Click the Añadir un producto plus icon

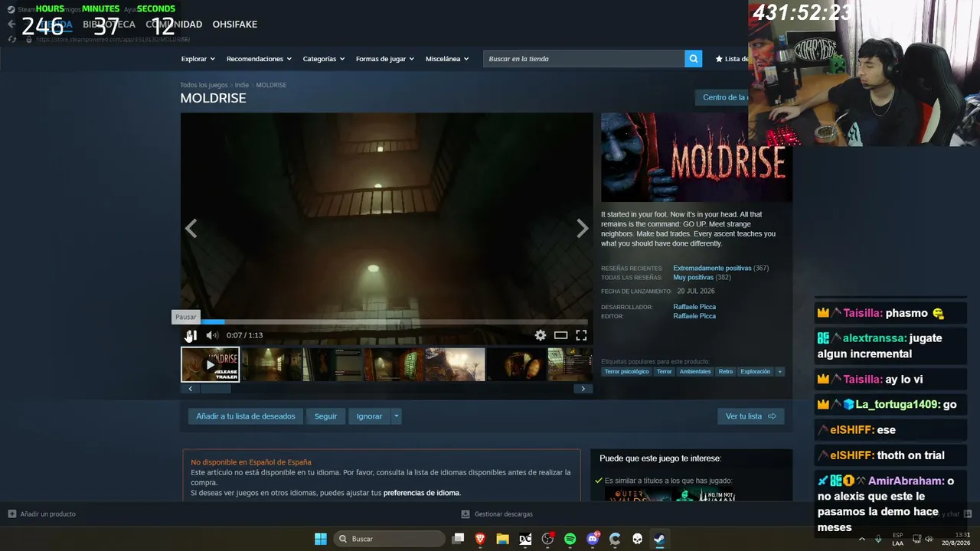11,514
